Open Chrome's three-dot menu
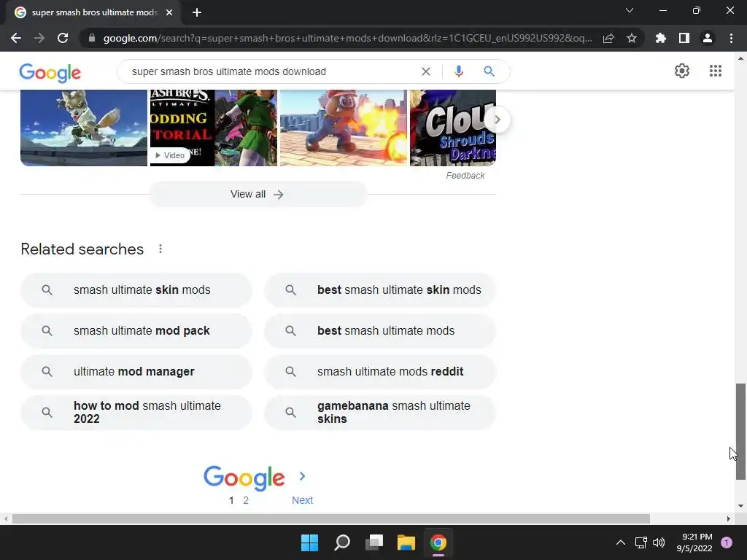Viewport: 747px width, 560px height. pyautogui.click(x=731, y=38)
